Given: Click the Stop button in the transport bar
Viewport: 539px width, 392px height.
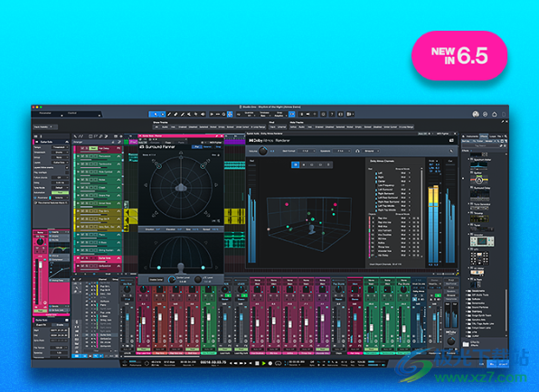Looking at the screenshot, I should [257, 363].
